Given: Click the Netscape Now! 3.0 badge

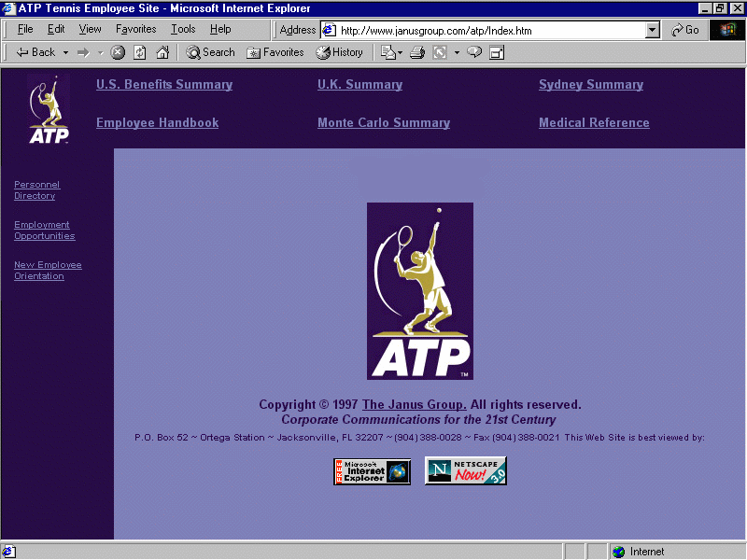Looking at the screenshot, I should point(465,470).
